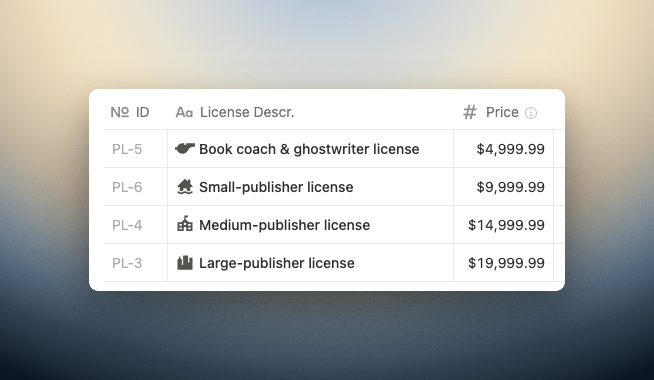Click the № icon in ID header
Screen dimensions: 654x380
tap(120, 112)
